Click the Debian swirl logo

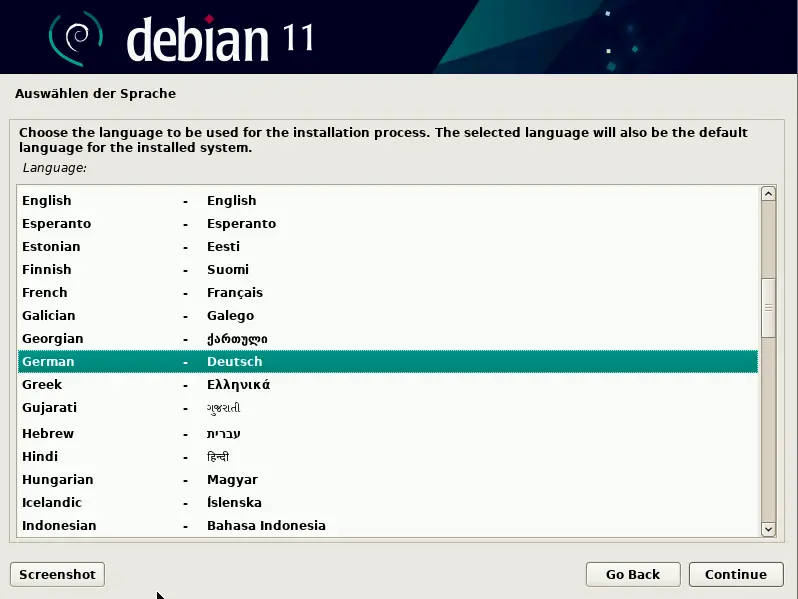(75, 39)
